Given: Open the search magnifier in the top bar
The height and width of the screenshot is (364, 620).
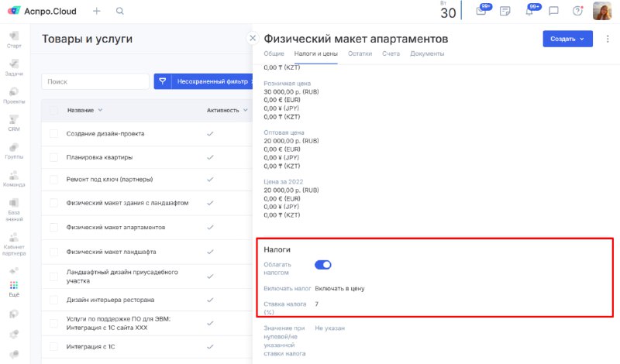Looking at the screenshot, I should pyautogui.click(x=120, y=11).
